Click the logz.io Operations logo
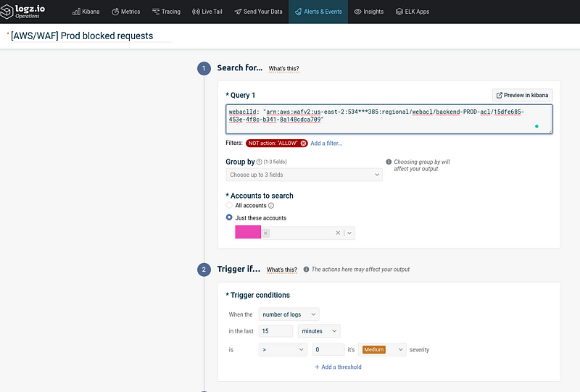This screenshot has height=392, width=580. coord(23,12)
